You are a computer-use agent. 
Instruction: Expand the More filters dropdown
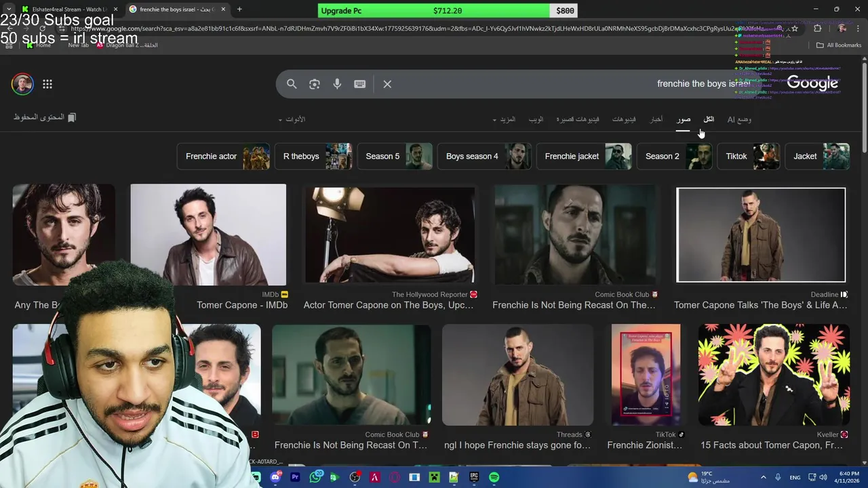click(x=504, y=119)
